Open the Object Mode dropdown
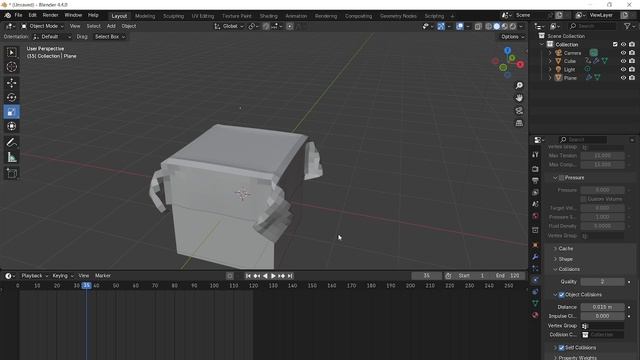This screenshot has height=360, width=640. (x=43, y=26)
